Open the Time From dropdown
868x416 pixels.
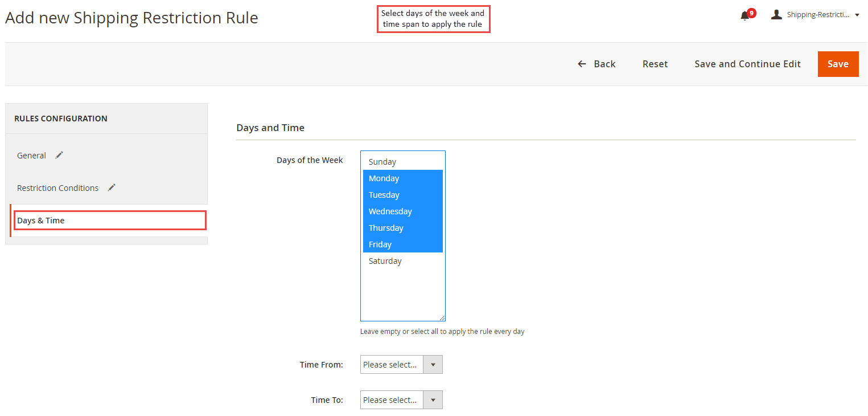coord(401,365)
